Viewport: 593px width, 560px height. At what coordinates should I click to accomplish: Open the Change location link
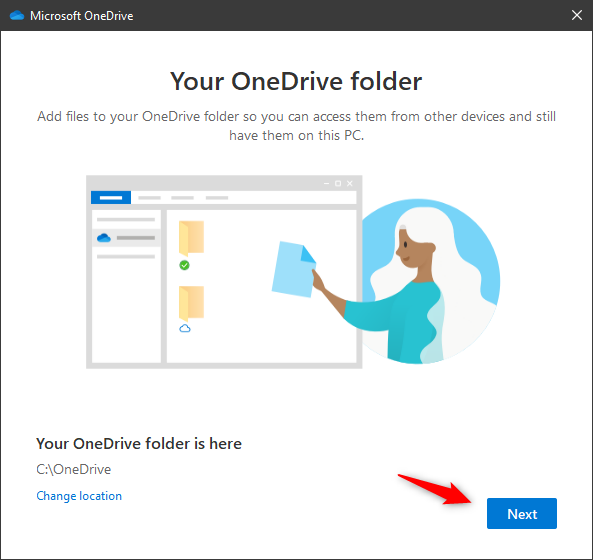79,496
